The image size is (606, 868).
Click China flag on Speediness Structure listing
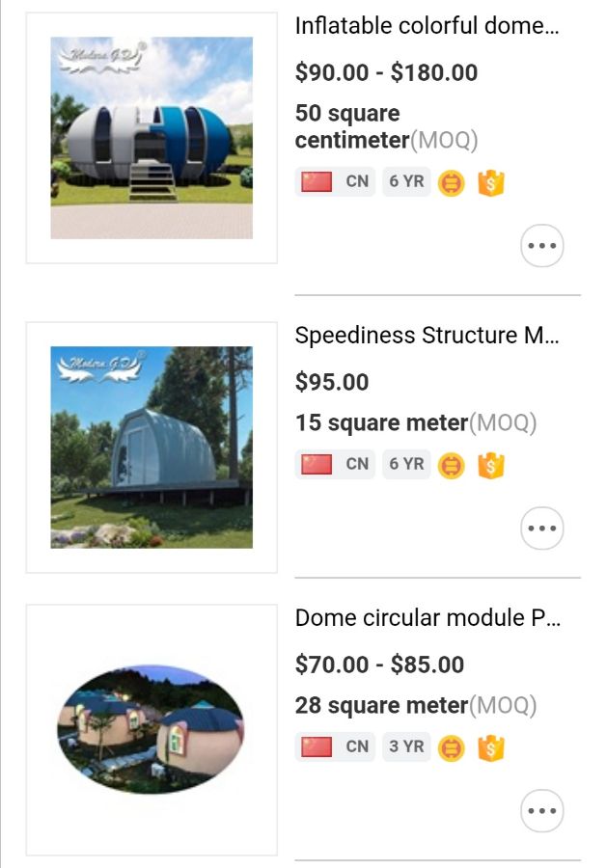(x=317, y=464)
